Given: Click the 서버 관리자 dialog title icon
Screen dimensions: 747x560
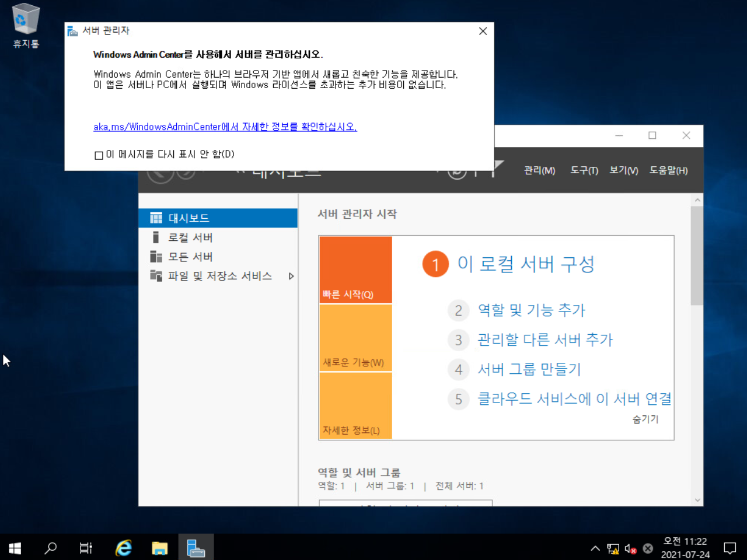Looking at the screenshot, I should tap(72, 31).
